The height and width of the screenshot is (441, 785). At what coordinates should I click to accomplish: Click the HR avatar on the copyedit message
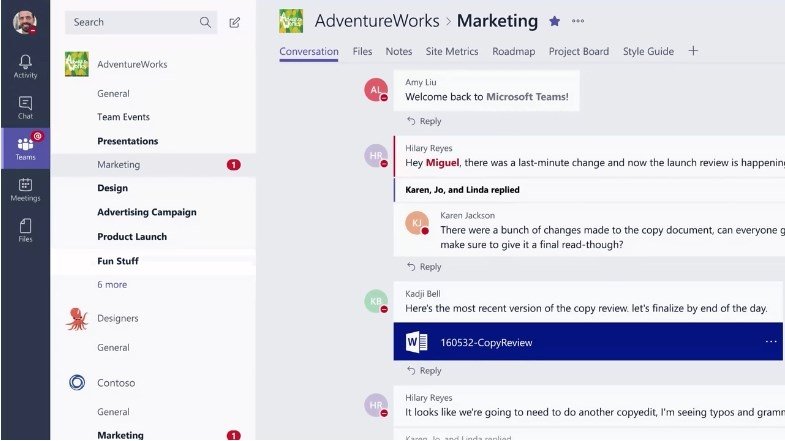point(375,405)
